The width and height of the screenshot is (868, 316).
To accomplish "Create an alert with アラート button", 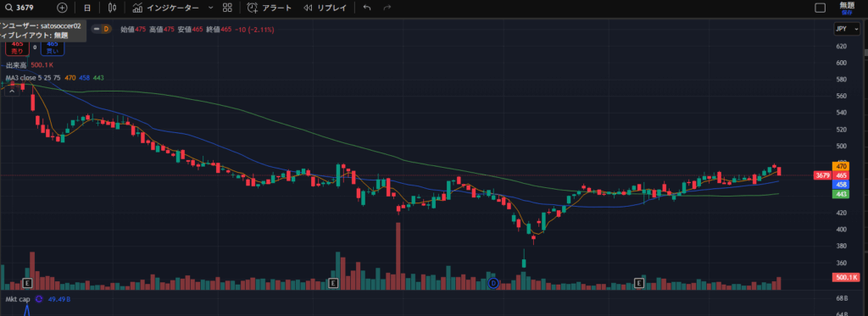I will 269,8.
